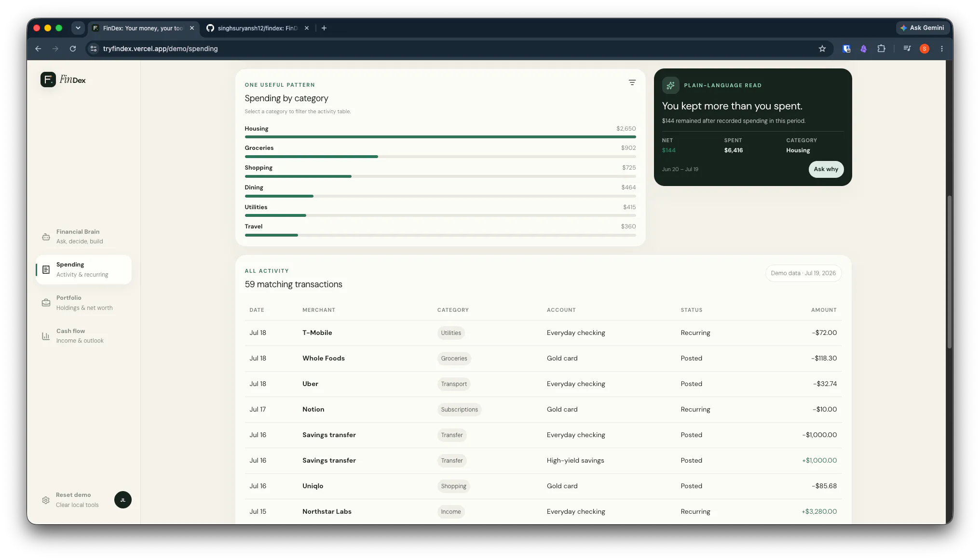The height and width of the screenshot is (560, 980).
Task: Click the T-Mobile merchant row
Action: 543,333
